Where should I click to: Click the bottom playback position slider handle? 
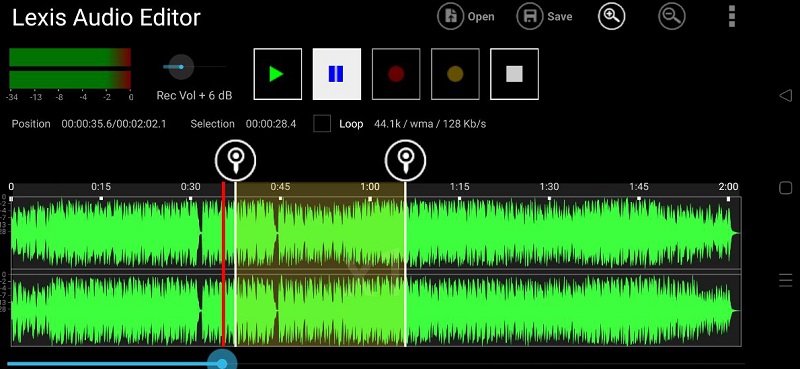(222, 363)
